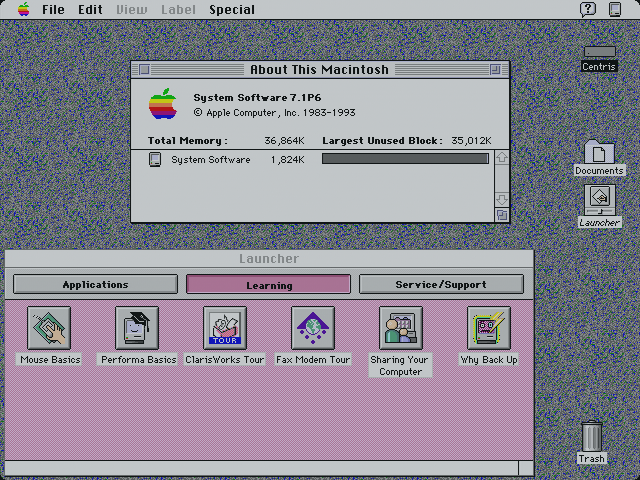This screenshot has width=640, height=480.
Task: Click the rainbow Apple logo in About window
Action: (163, 104)
